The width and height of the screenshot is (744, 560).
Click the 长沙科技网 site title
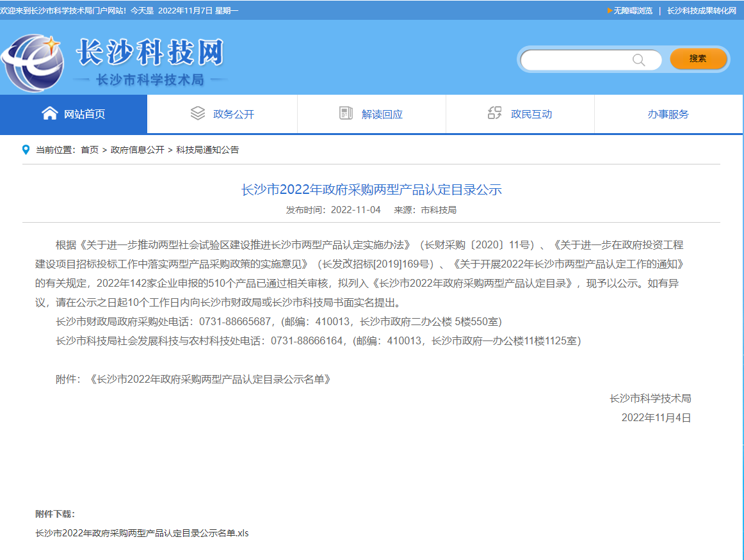pos(150,52)
